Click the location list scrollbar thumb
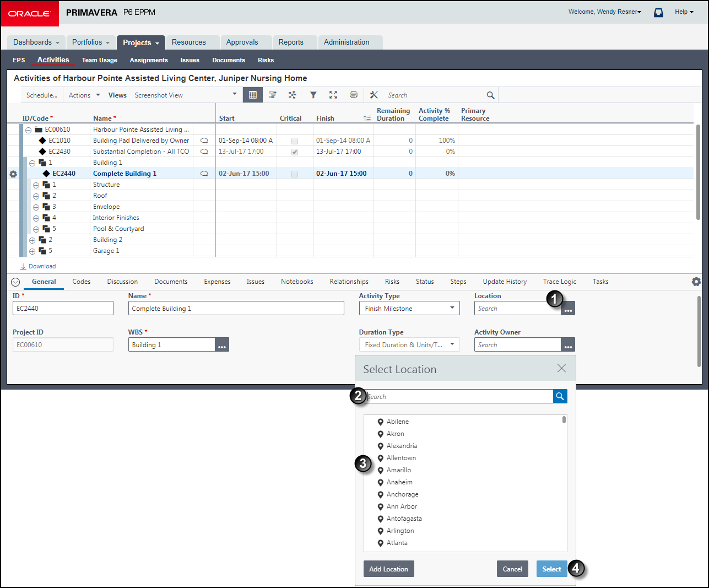Image resolution: width=709 pixels, height=588 pixels. [564, 420]
